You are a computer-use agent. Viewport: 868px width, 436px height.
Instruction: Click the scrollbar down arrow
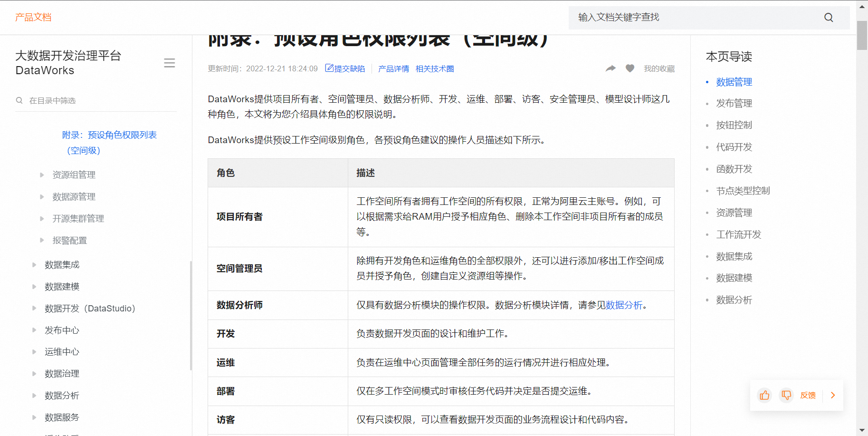[x=862, y=430]
